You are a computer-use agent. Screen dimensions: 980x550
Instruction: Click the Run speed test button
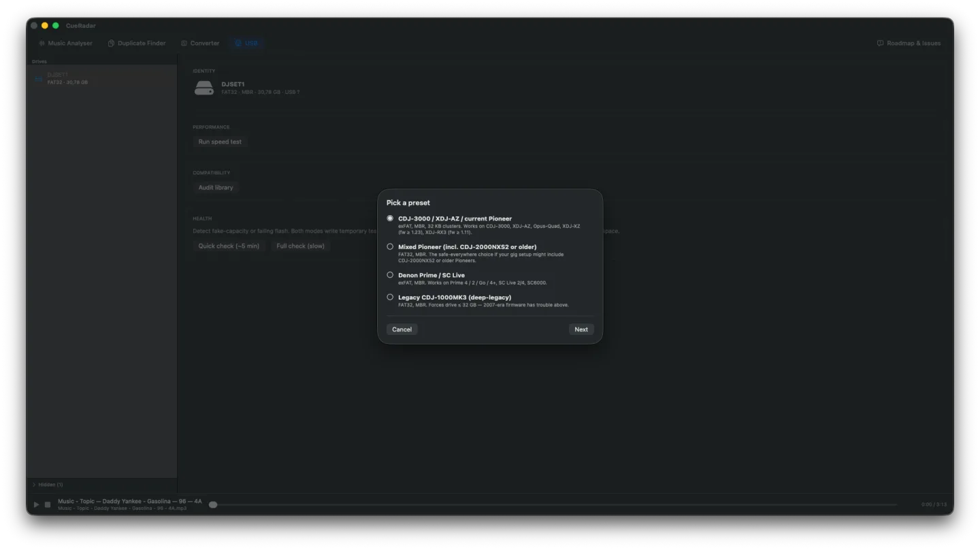pyautogui.click(x=220, y=142)
